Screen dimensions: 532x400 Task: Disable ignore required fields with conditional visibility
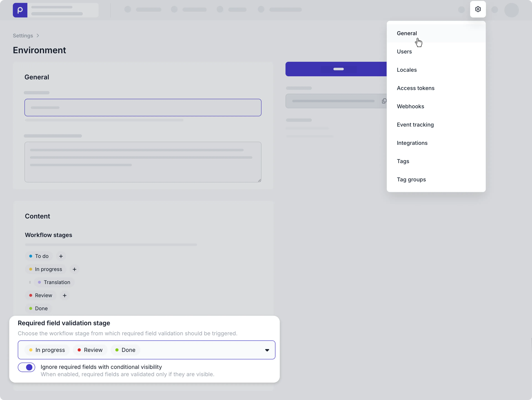coord(26,367)
